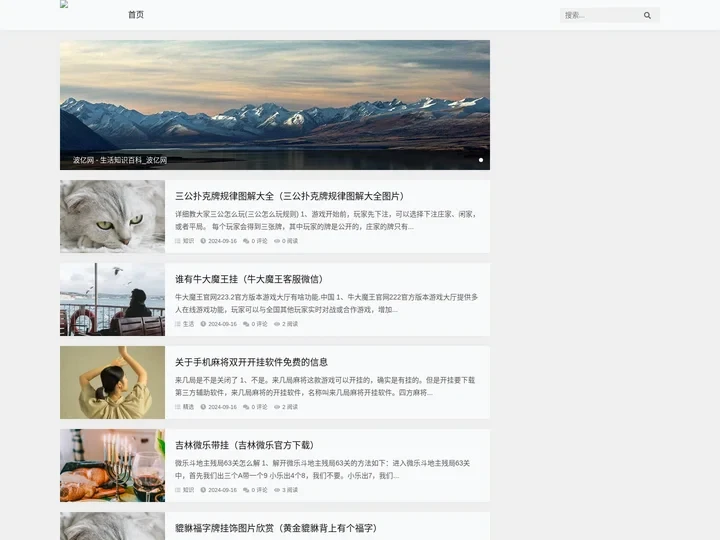
Task: Open article 关于手机麻将双开开挂软件免费的信息
Action: pyautogui.click(x=251, y=362)
